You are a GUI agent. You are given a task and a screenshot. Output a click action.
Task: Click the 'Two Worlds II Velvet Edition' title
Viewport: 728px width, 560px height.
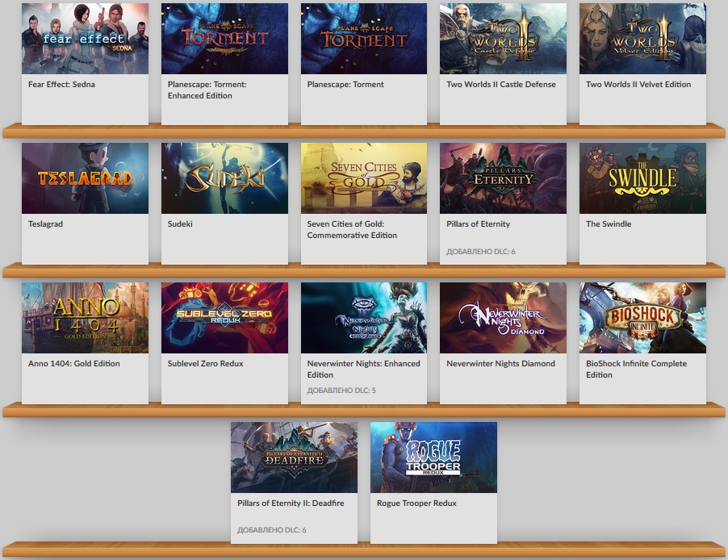pos(638,85)
